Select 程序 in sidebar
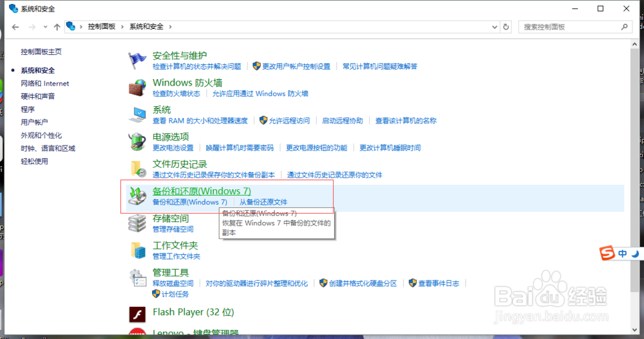 [x=28, y=109]
